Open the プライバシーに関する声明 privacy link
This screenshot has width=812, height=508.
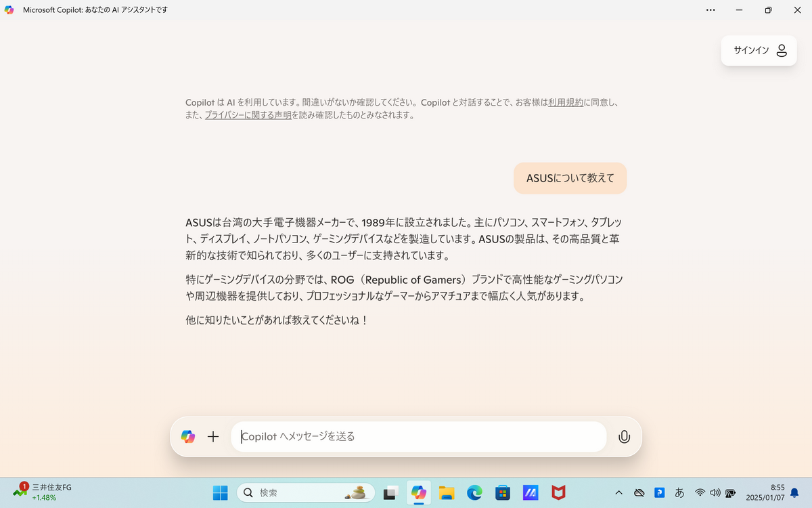[x=248, y=115]
